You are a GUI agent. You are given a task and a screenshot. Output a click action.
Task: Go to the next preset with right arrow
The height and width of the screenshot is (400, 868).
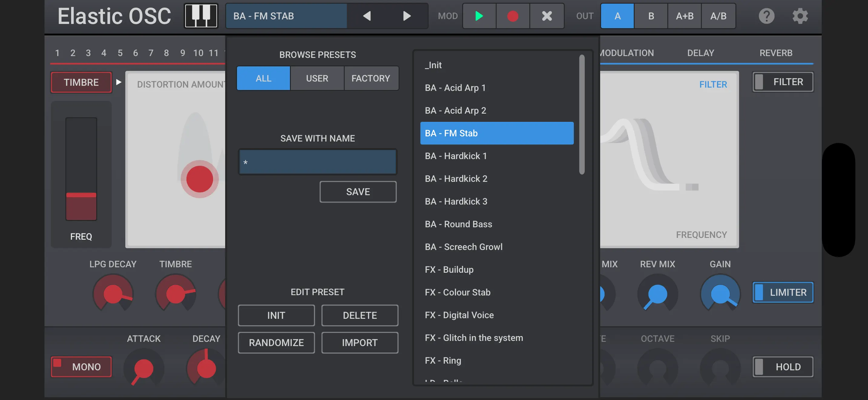407,16
